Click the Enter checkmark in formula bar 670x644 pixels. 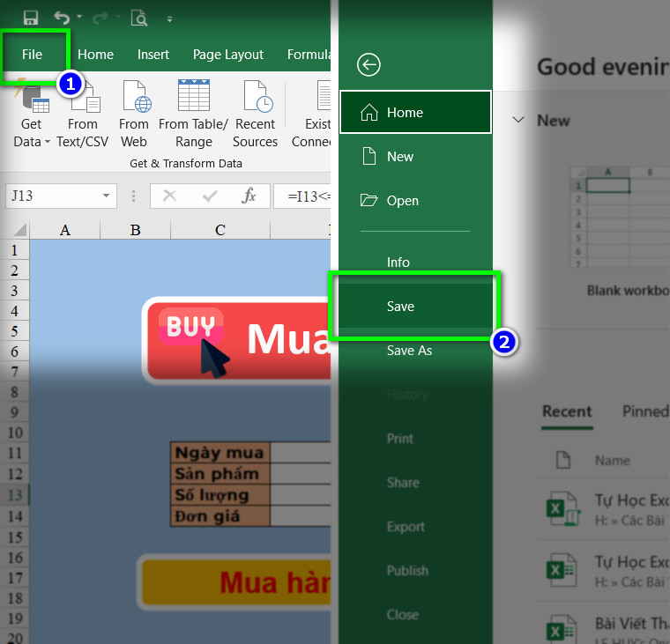(x=210, y=196)
